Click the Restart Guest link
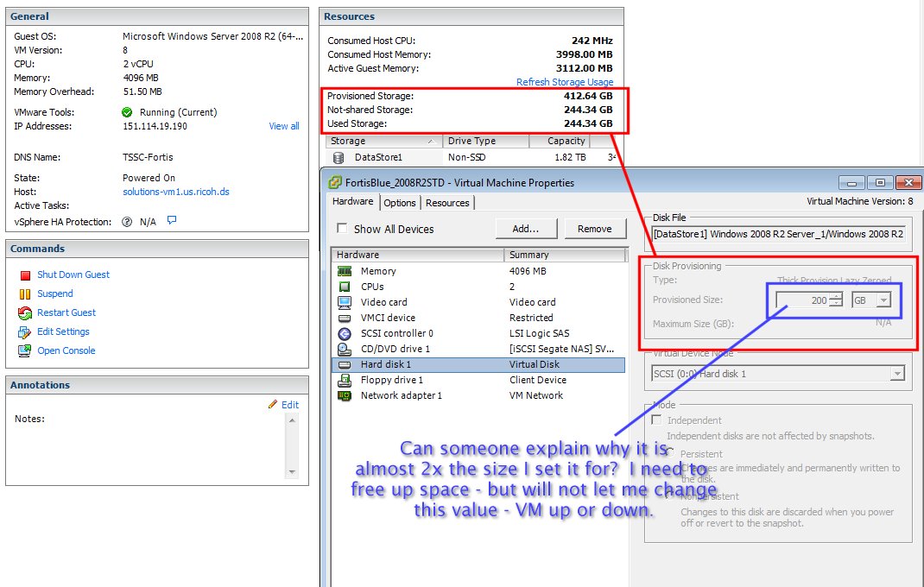924x587 pixels. pyautogui.click(x=66, y=312)
